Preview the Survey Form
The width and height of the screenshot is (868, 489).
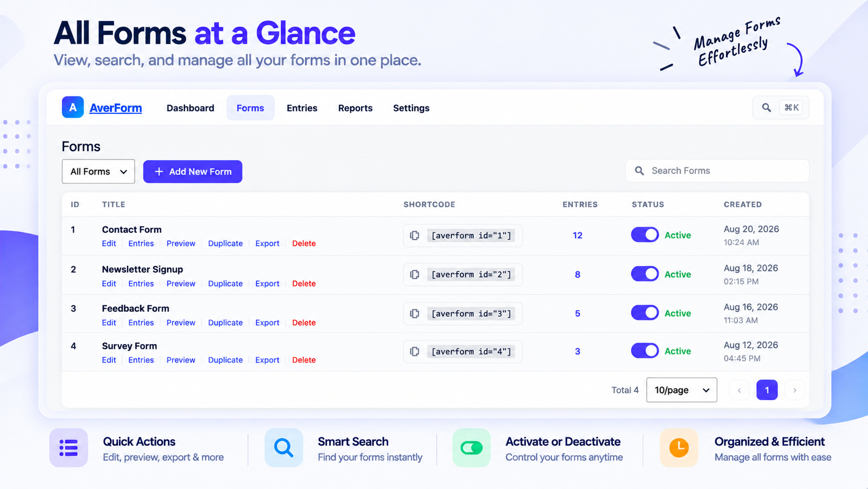coord(181,360)
